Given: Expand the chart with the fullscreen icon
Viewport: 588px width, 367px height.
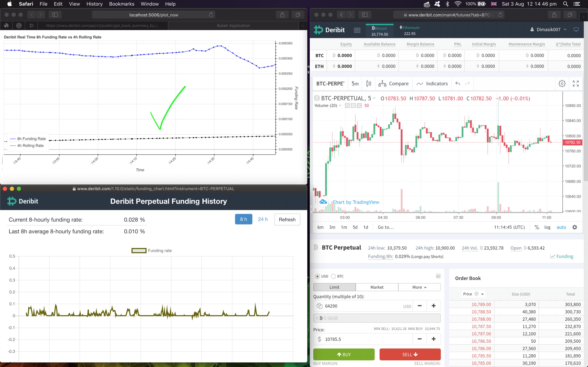Looking at the screenshot, I should pos(576,83).
